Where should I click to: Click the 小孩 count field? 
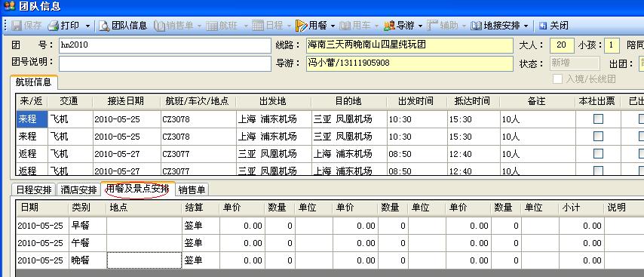pos(612,45)
